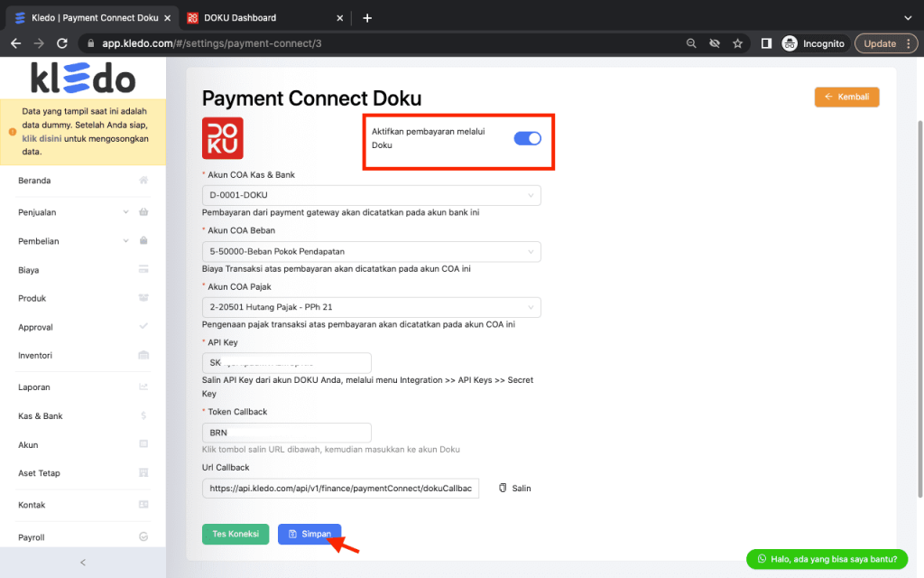This screenshot has height=578, width=924.
Task: Save settings with Simpan button
Action: click(310, 534)
